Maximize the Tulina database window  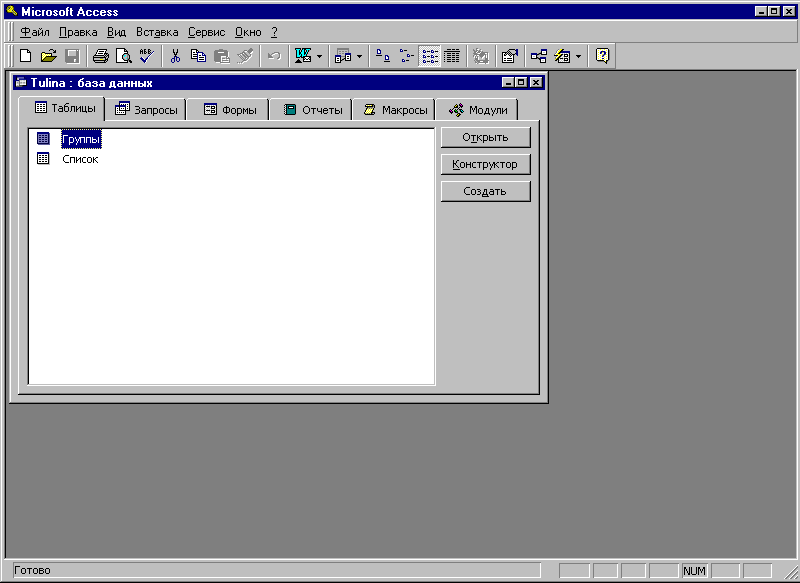click(521, 82)
